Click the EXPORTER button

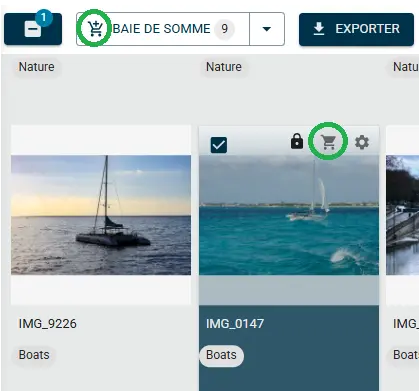(356, 29)
